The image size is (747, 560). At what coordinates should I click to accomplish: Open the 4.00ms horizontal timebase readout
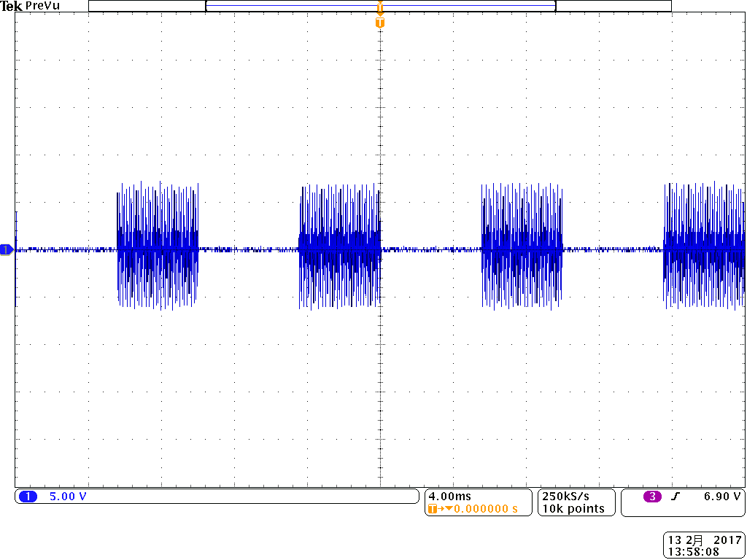[x=449, y=497]
